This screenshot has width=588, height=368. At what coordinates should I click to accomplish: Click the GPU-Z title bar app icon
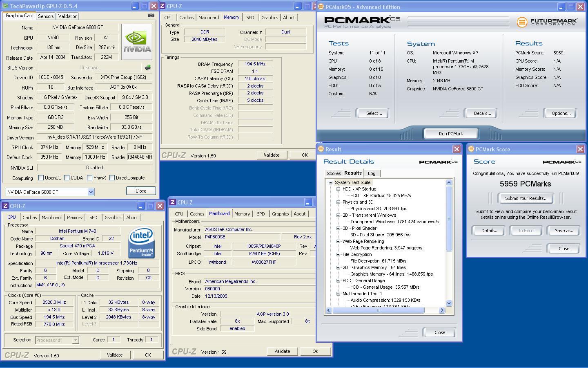pos(6,6)
